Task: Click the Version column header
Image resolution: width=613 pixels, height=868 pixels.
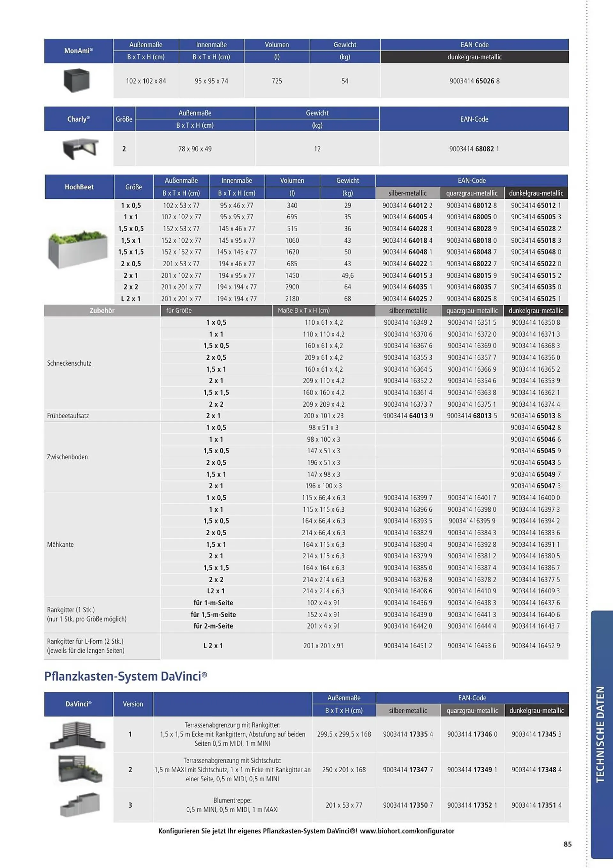Action: pos(133,704)
